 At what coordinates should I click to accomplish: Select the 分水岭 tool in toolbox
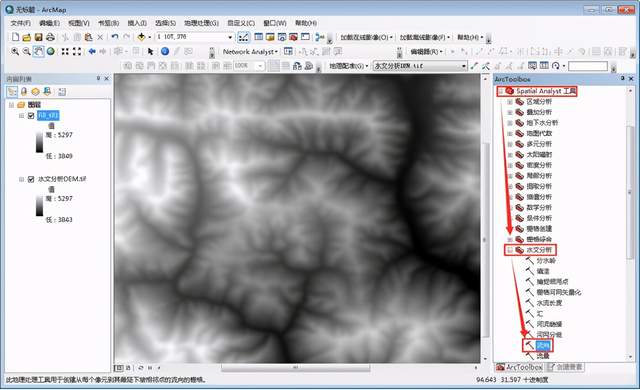point(546,261)
